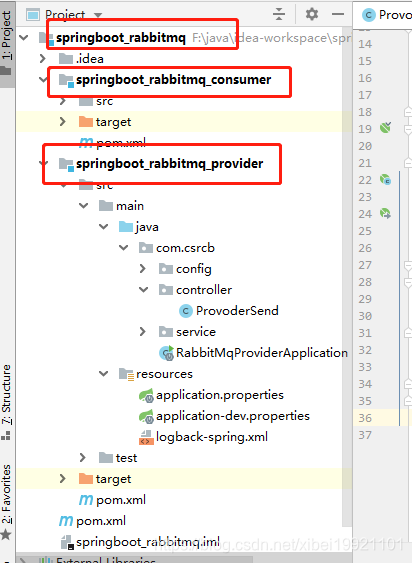Open logback-spring.xml file
This screenshot has height=563, width=412.
coord(212,437)
